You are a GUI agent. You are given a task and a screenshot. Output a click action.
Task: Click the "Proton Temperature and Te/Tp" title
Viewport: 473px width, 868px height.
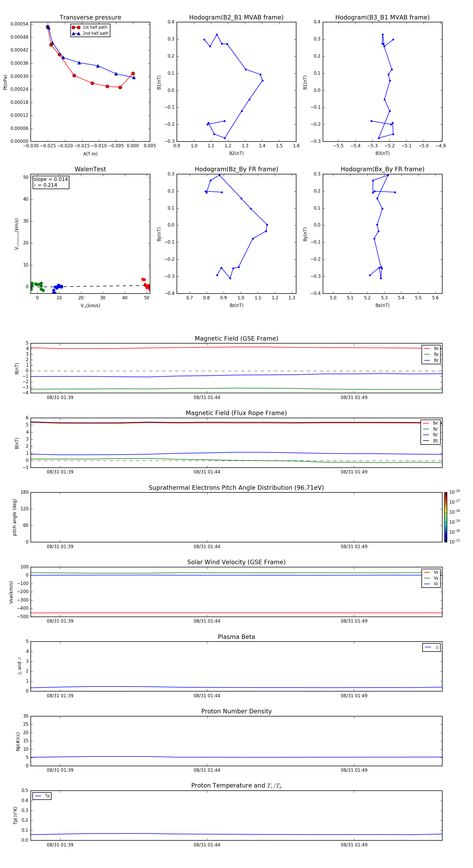click(236, 785)
